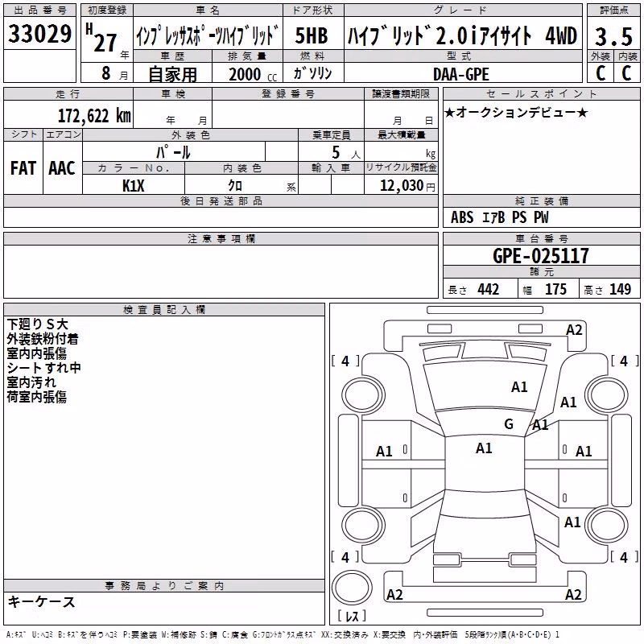Click inspector note 外装鉄粉付着
Viewport: 644px width, 644px height.
(x=43, y=339)
